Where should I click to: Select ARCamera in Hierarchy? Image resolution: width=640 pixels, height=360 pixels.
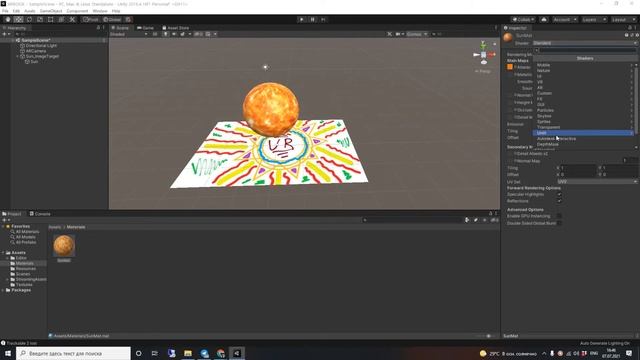36,51
